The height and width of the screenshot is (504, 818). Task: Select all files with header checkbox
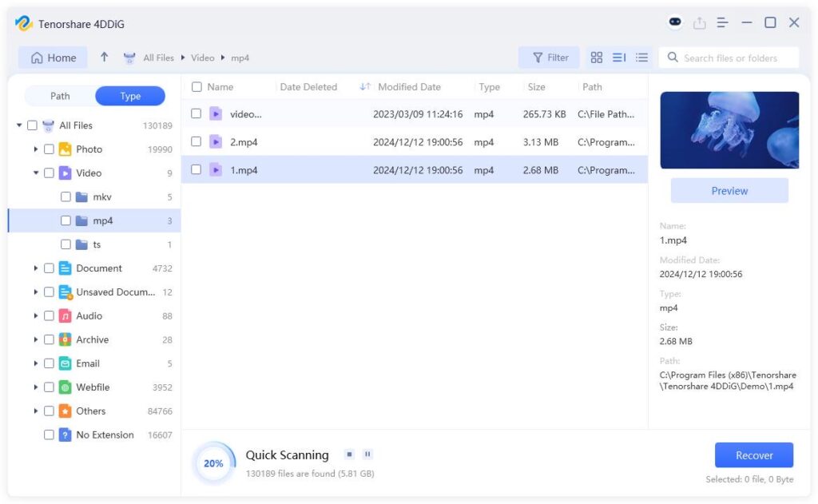(197, 86)
